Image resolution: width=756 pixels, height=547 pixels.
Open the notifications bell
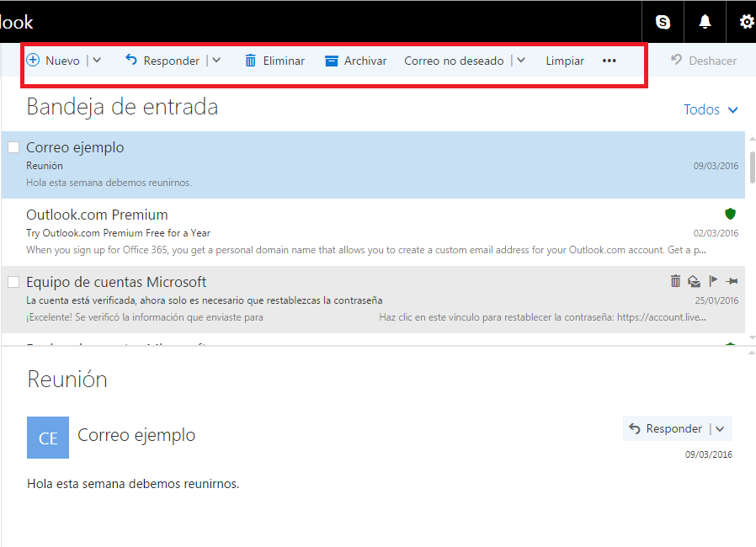[x=705, y=22]
